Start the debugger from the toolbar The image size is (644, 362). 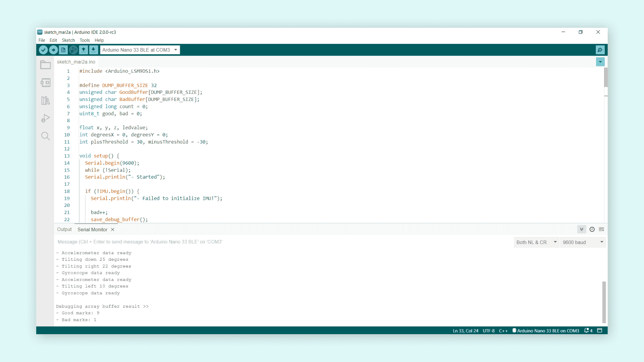click(x=73, y=50)
